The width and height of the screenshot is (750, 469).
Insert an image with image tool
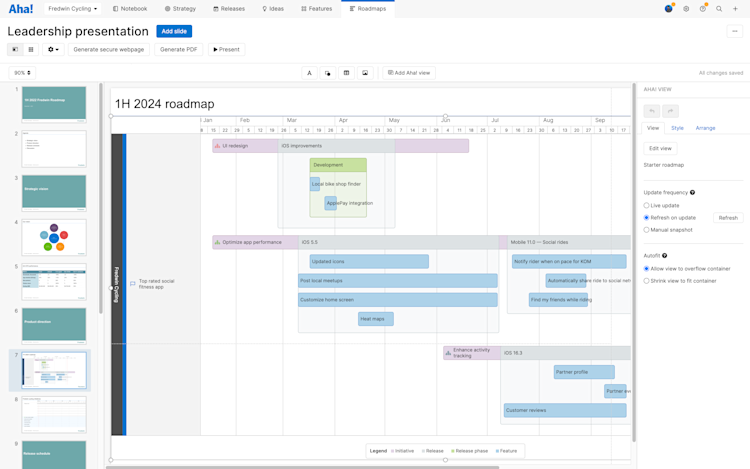point(365,73)
